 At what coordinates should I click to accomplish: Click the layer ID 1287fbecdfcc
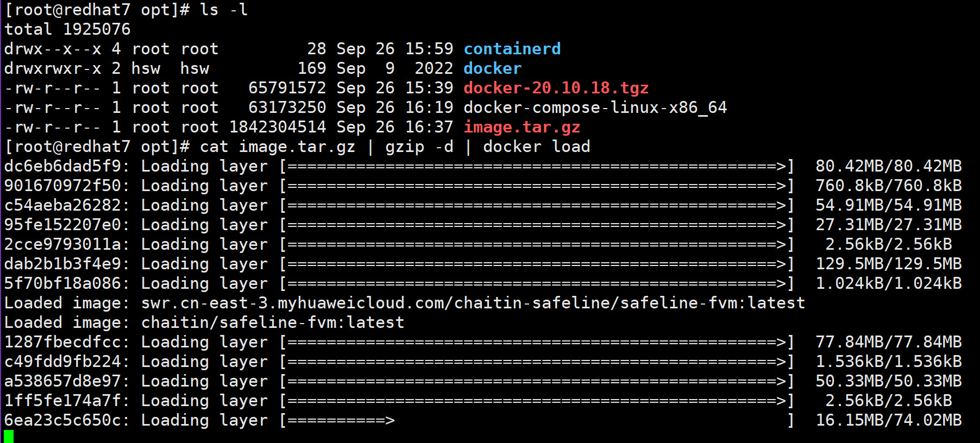pos(62,342)
